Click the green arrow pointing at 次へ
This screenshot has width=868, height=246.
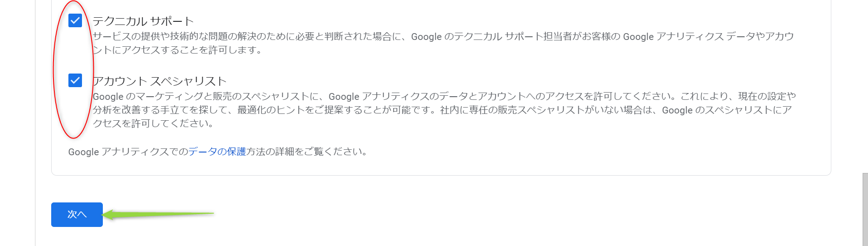(159, 214)
